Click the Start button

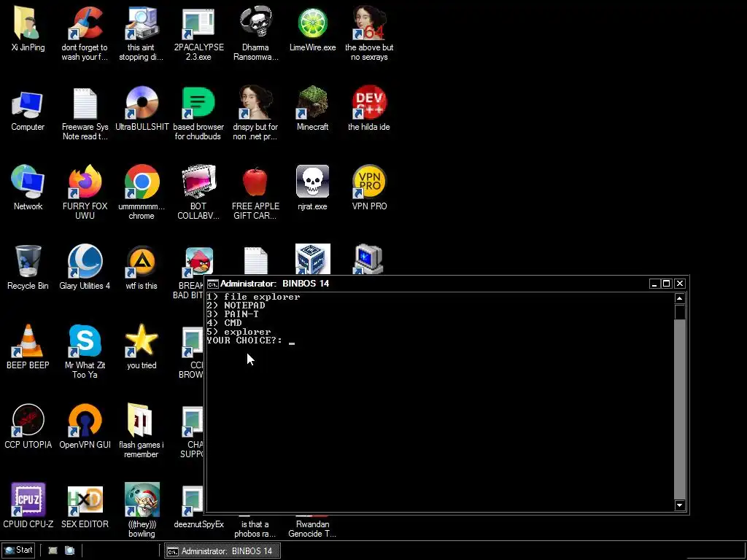click(18, 550)
